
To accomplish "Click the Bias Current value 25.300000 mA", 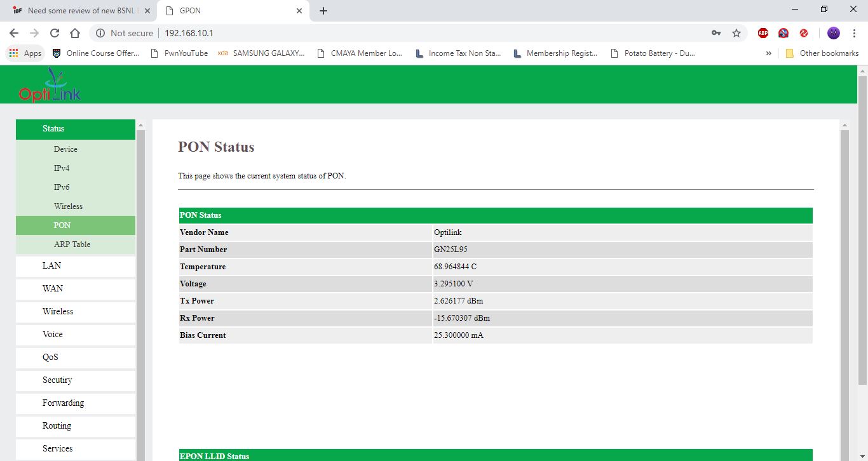I will click(x=458, y=335).
